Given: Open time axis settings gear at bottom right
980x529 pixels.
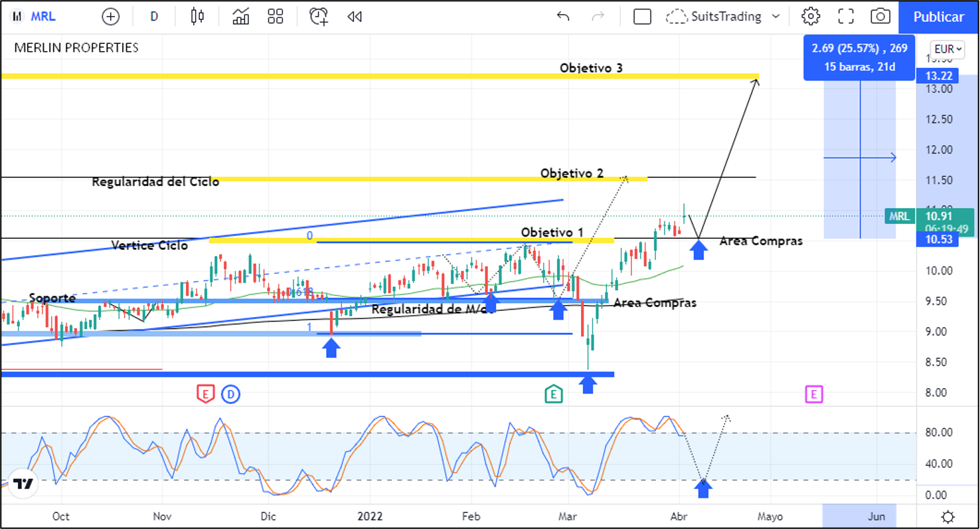Looking at the screenshot, I should (x=948, y=516).
